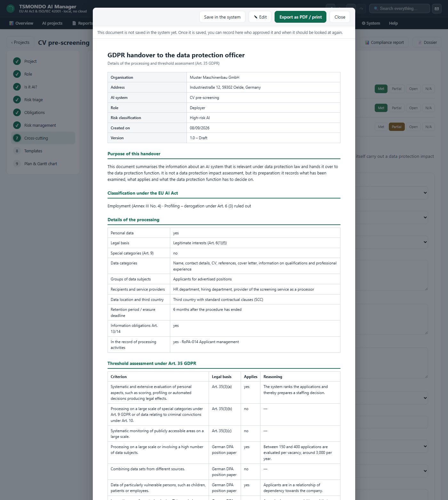Viewport: 448px width, 500px height.
Task: Open the System menu item
Action: tap(371, 23)
